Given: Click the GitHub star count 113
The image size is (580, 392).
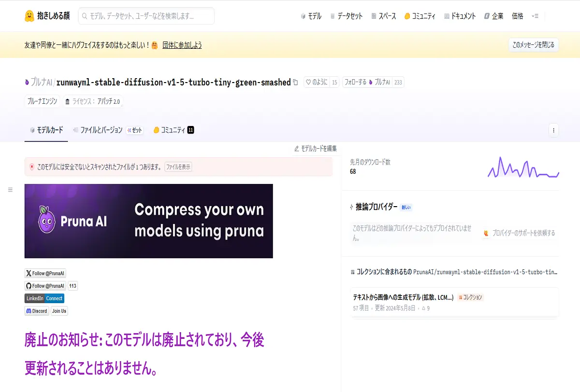Looking at the screenshot, I should 73,286.
